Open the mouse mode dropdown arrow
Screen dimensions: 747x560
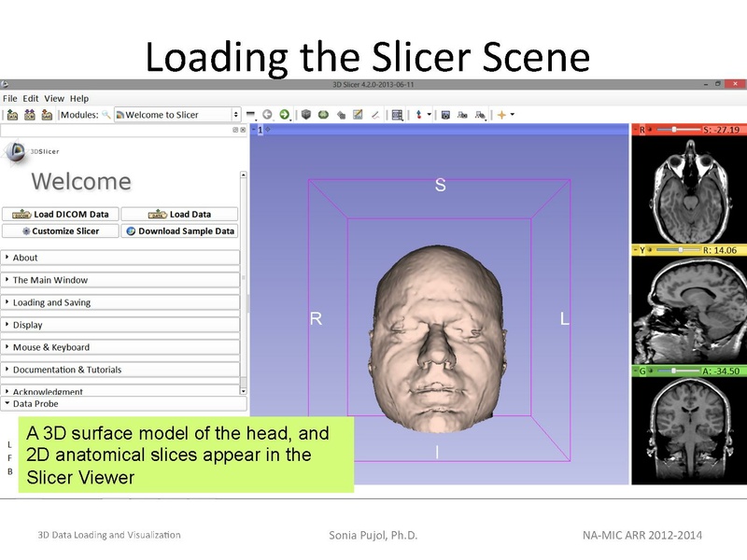click(430, 115)
